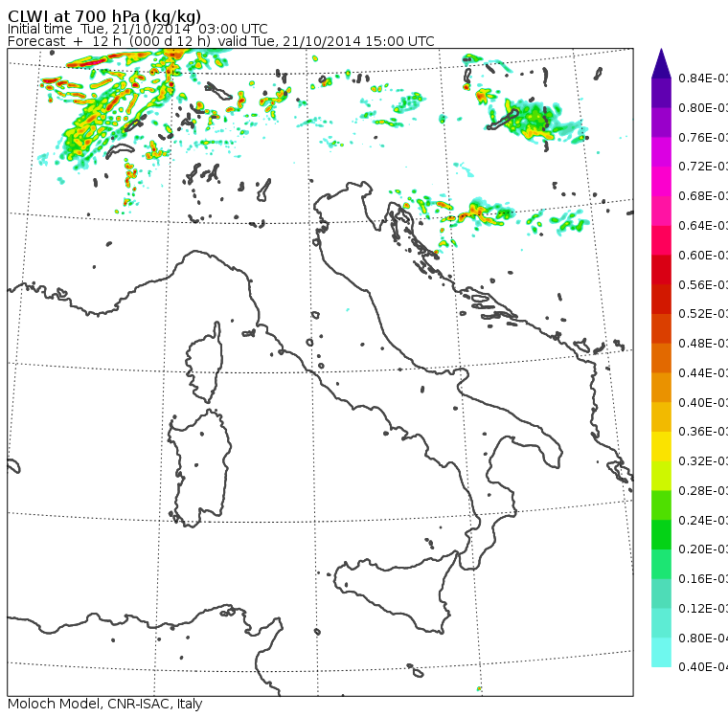Click the 0.20E-03 legend value

pyautogui.click(x=703, y=549)
